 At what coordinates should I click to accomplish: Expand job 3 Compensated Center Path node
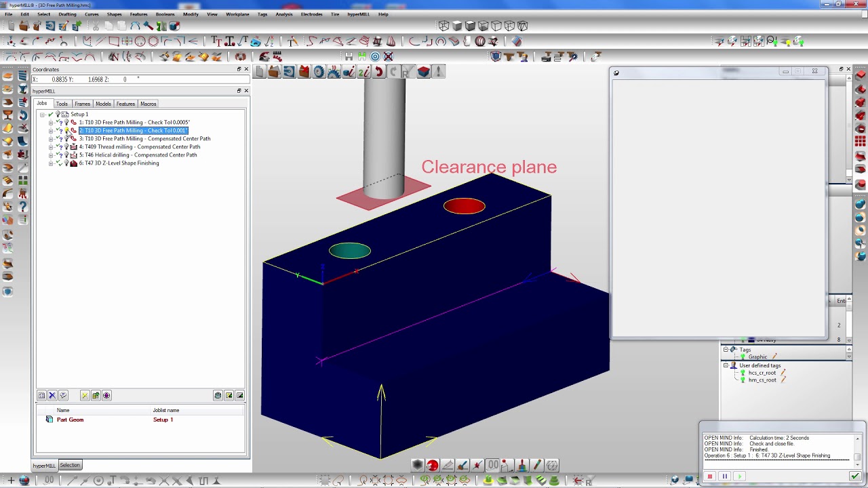tap(51, 139)
